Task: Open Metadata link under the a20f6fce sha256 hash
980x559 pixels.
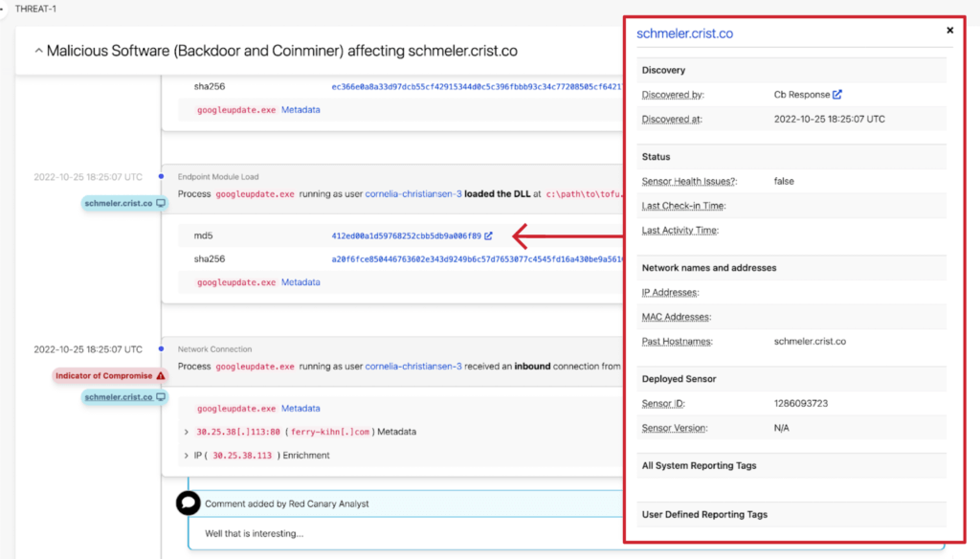Action: 301,282
